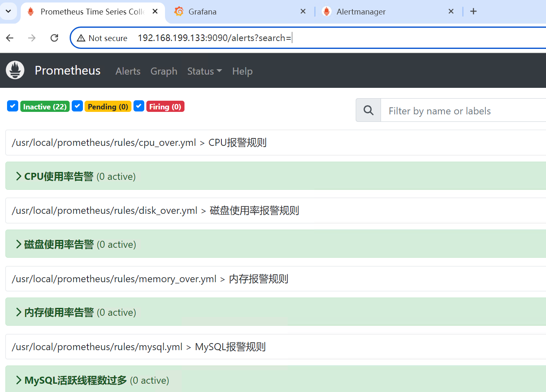Go back with the browser back arrow
This screenshot has height=392, width=546.
coord(10,38)
